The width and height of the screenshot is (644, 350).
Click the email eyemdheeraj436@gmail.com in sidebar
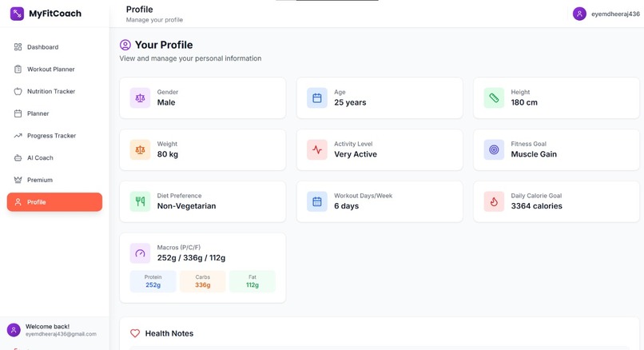61,334
